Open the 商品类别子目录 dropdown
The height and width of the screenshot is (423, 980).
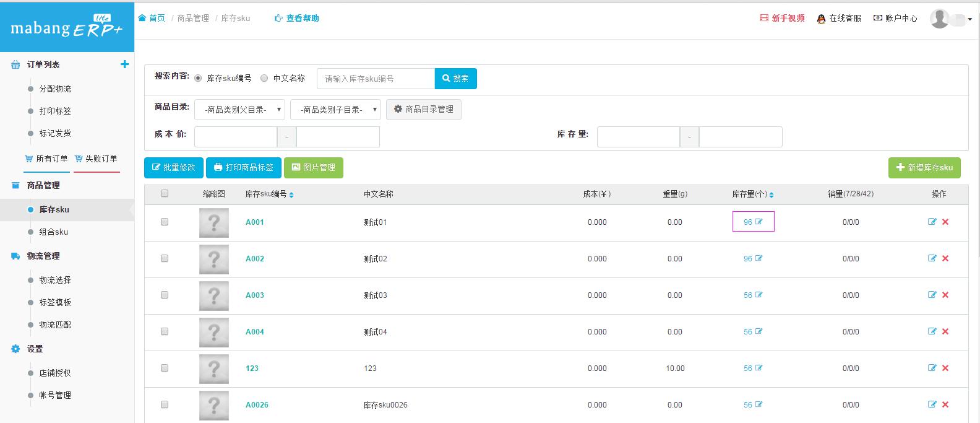point(335,110)
